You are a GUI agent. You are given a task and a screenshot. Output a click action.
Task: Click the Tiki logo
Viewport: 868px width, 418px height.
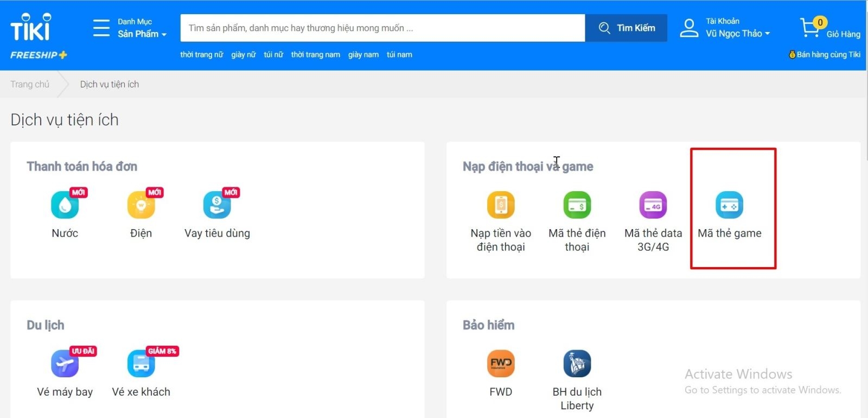click(30, 27)
